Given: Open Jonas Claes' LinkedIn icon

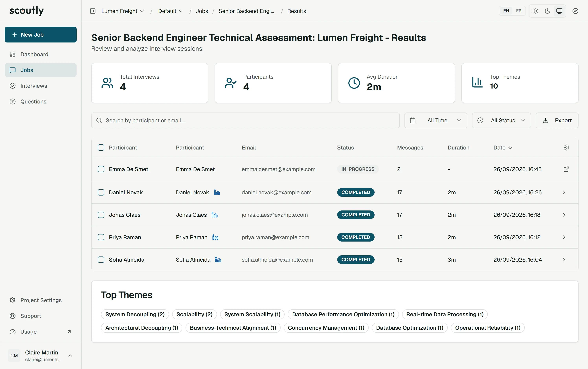Looking at the screenshot, I should 215,215.
